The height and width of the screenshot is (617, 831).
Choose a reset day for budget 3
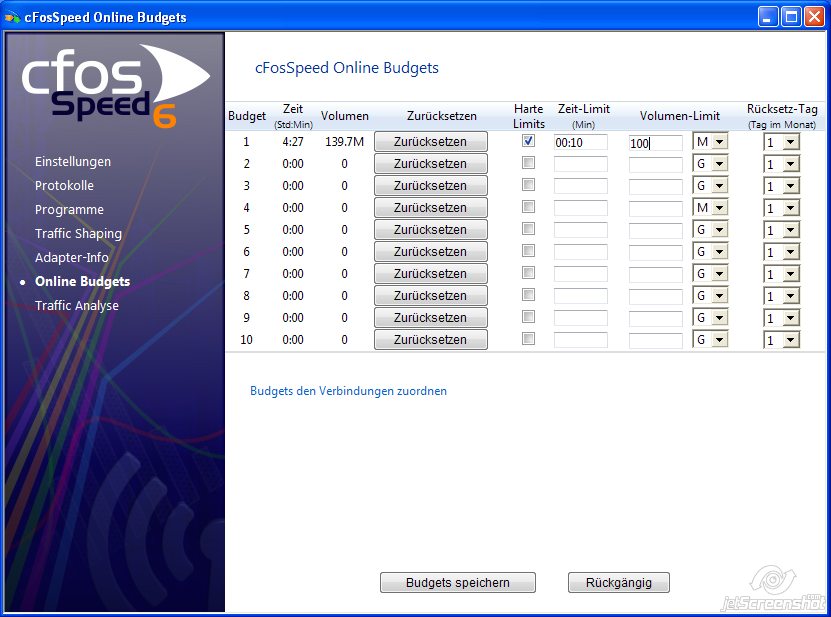pyautogui.click(x=782, y=187)
